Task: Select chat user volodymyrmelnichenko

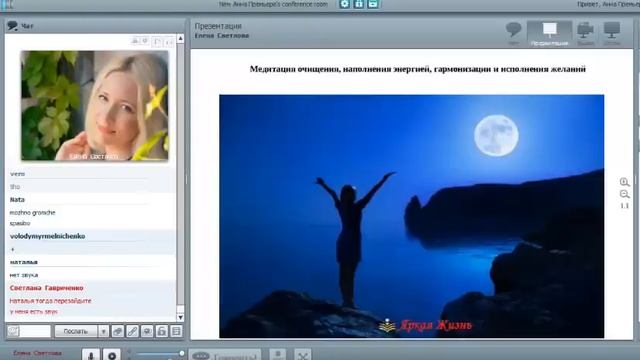Action: [x=47, y=236]
